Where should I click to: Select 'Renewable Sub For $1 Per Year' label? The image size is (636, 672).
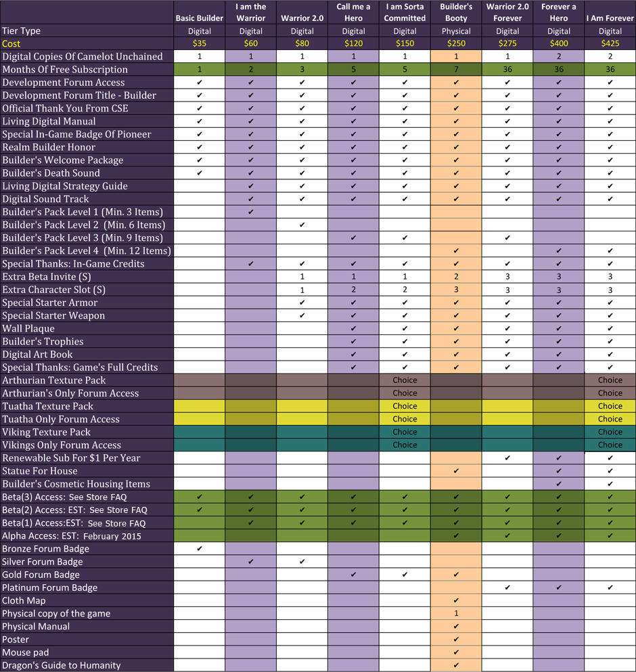71,457
